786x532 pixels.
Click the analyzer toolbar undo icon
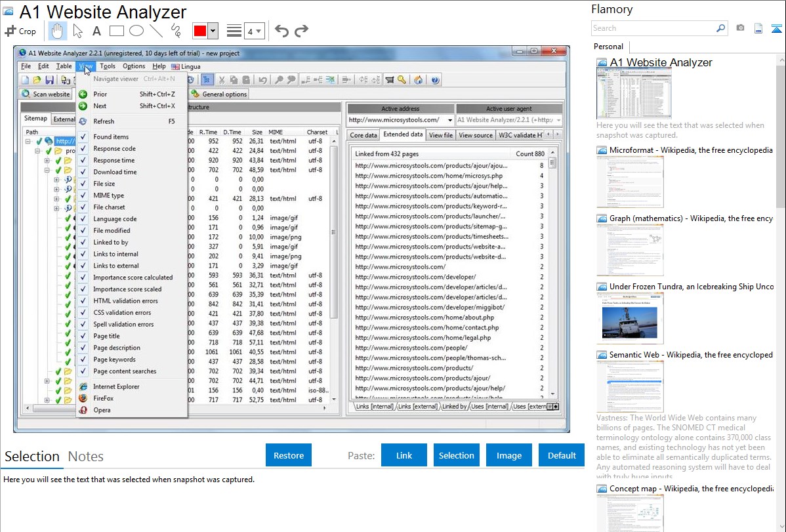coord(262,80)
